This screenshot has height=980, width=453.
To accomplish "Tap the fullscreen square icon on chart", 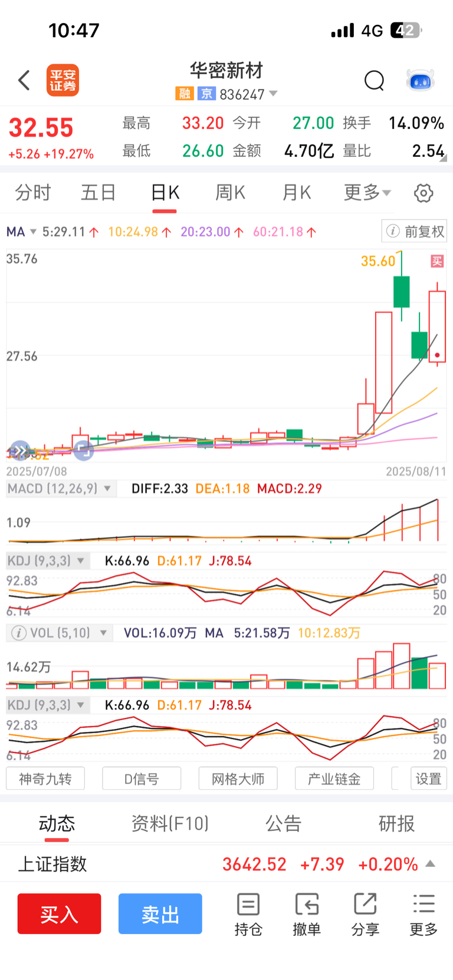I will coord(84,451).
